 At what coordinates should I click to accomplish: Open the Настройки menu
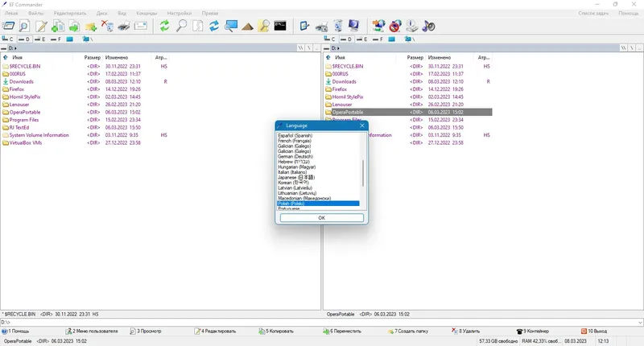click(179, 13)
